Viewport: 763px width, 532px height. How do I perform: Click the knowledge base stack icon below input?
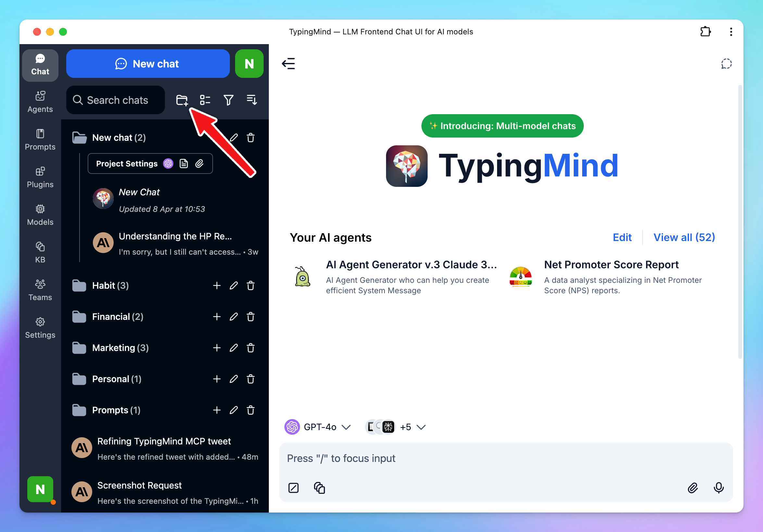pos(319,488)
